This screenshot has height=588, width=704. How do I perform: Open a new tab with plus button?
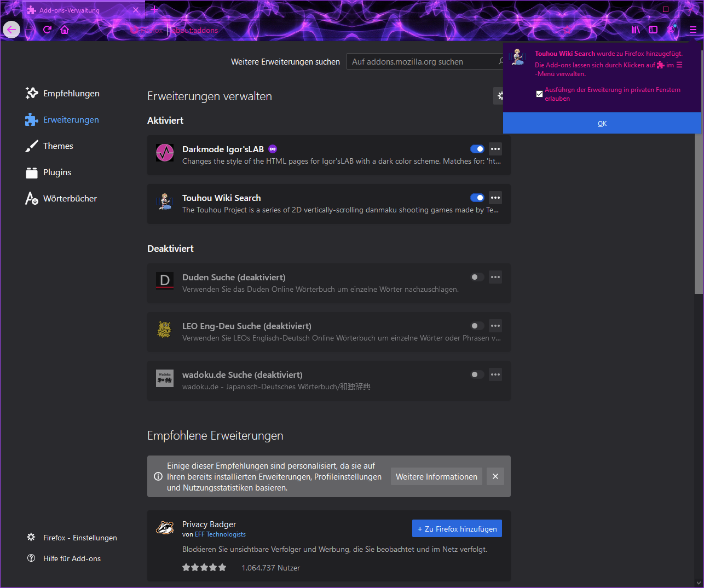154,9
